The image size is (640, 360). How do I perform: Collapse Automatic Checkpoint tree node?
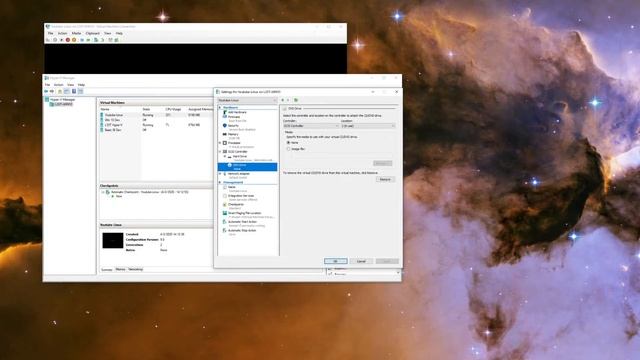pyautogui.click(x=103, y=192)
